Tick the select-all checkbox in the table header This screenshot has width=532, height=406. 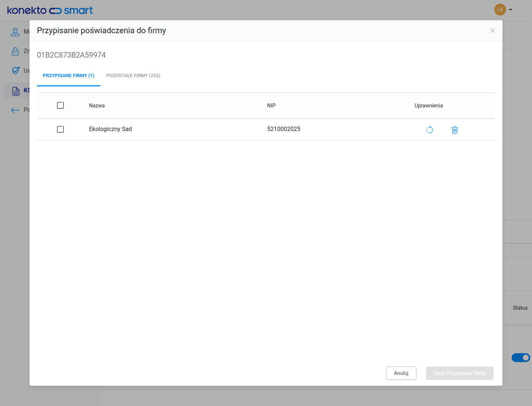[61, 106]
